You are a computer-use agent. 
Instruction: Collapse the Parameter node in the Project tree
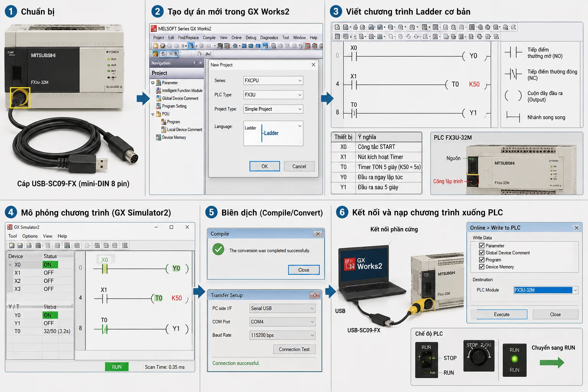pos(153,83)
